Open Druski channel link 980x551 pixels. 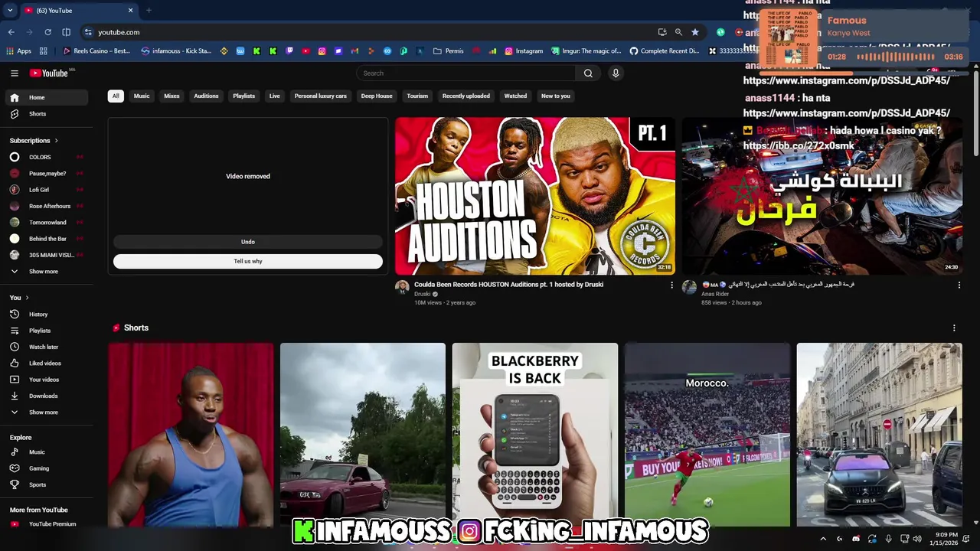tap(423, 294)
